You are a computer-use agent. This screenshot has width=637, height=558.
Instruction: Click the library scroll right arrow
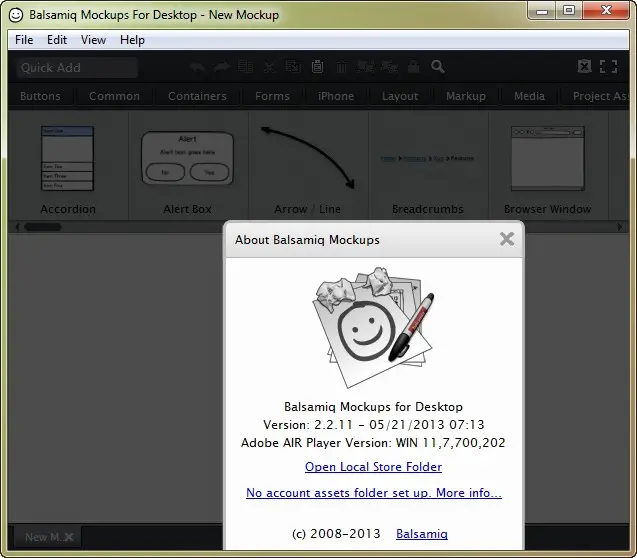coord(620,227)
